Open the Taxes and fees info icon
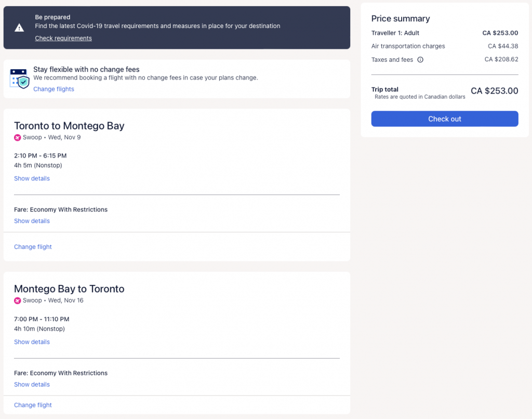 click(x=420, y=60)
